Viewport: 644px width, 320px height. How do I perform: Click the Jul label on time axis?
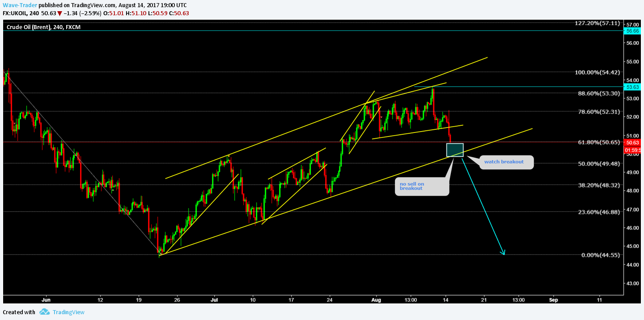pyautogui.click(x=214, y=299)
